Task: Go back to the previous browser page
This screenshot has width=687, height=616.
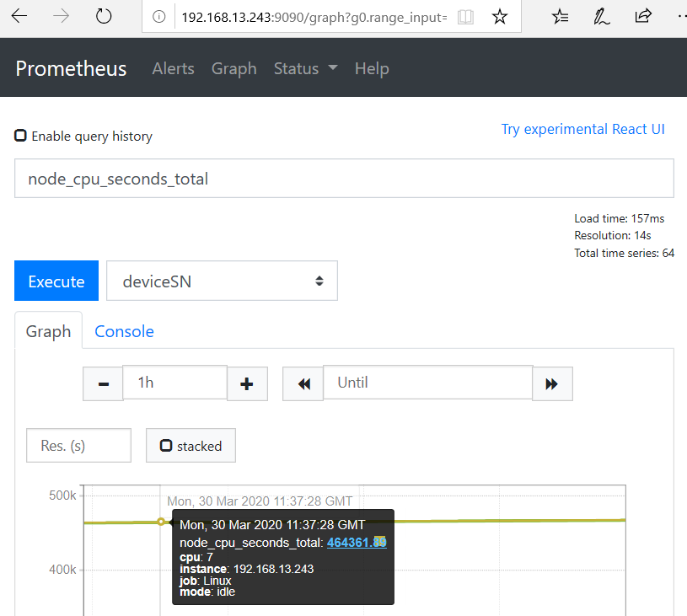Action: pos(19,16)
